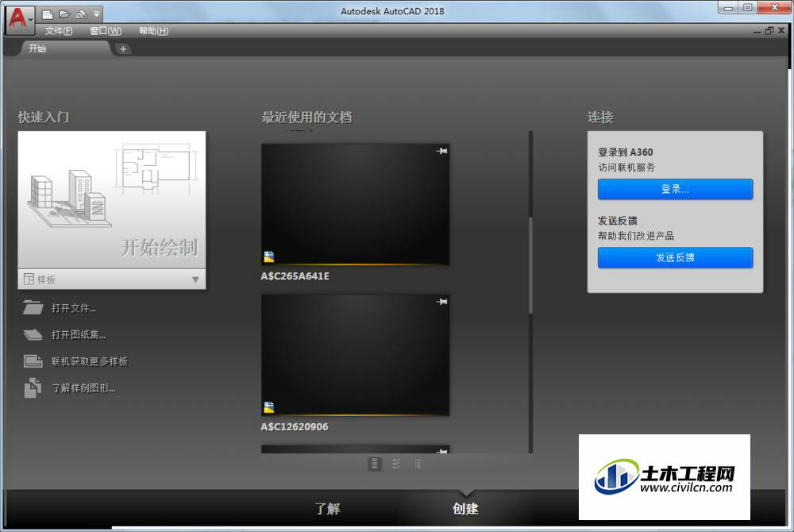Viewport: 794px width, 532px height.
Task: Open the Sheet Set Manager from quick access toolbar
Action: coord(81,14)
